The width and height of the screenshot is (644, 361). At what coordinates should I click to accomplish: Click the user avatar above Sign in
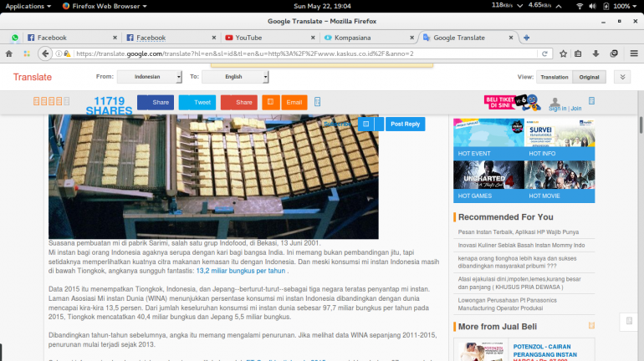(x=555, y=101)
